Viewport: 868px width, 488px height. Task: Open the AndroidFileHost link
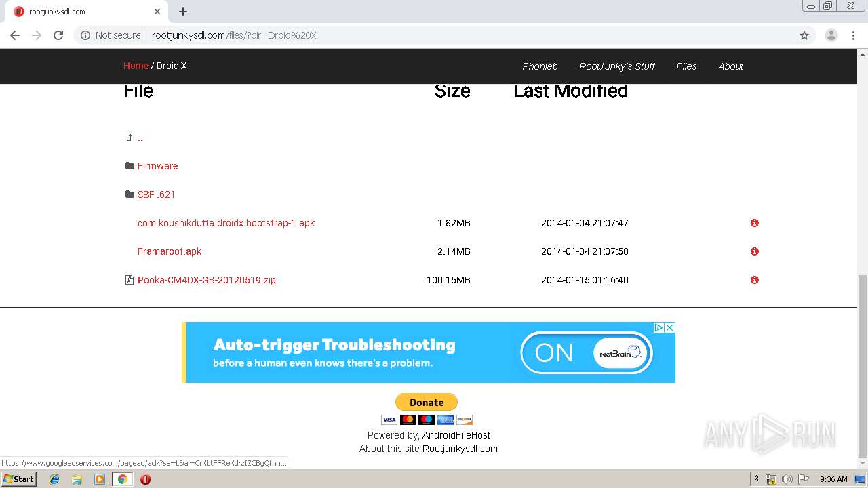[x=456, y=435]
